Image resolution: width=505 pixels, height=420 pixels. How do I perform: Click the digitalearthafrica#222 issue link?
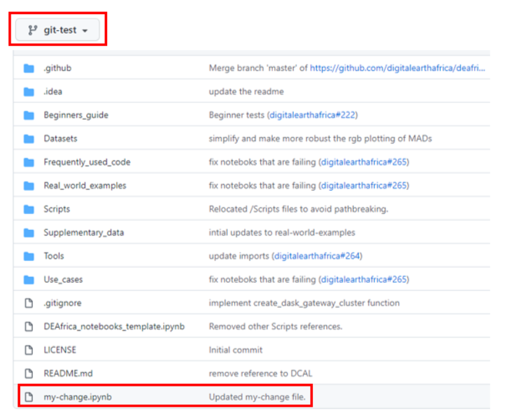[x=312, y=115]
